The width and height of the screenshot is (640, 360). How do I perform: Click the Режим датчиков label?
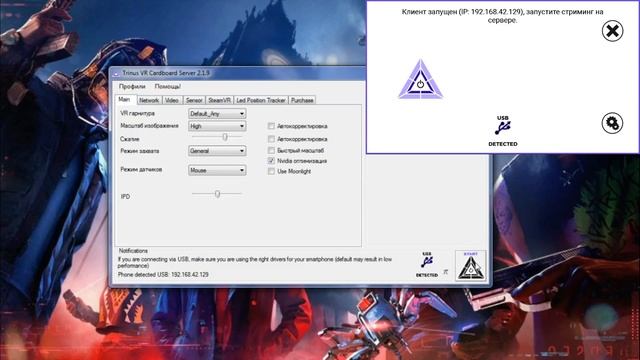pyautogui.click(x=141, y=169)
